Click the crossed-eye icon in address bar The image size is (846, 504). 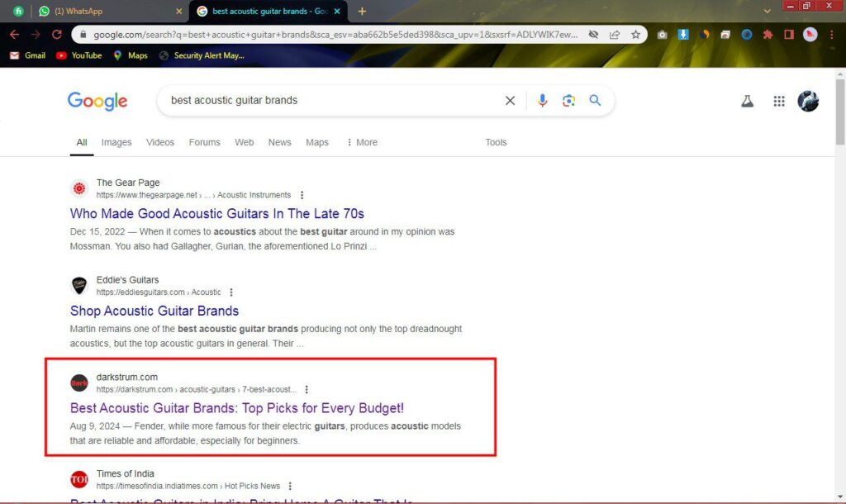[x=593, y=35]
